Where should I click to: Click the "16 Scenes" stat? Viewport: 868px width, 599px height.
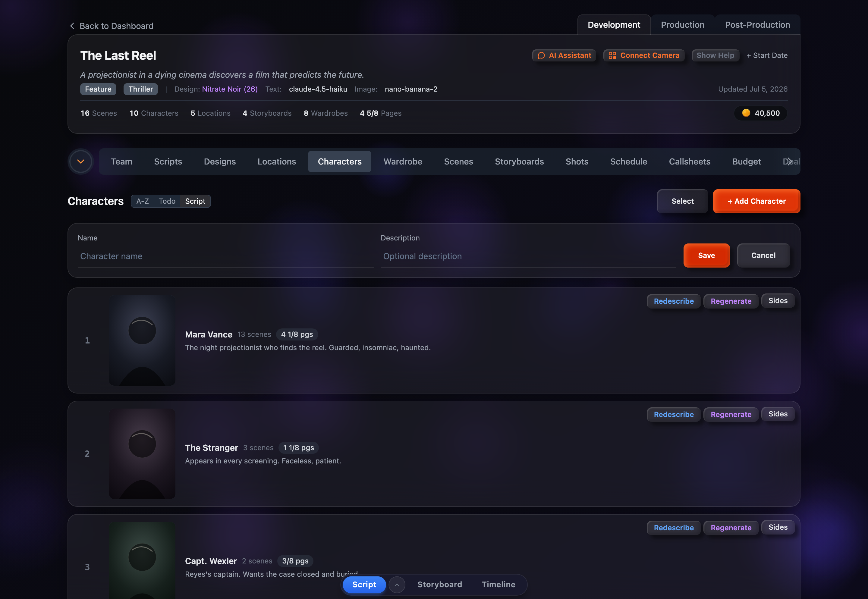point(99,113)
